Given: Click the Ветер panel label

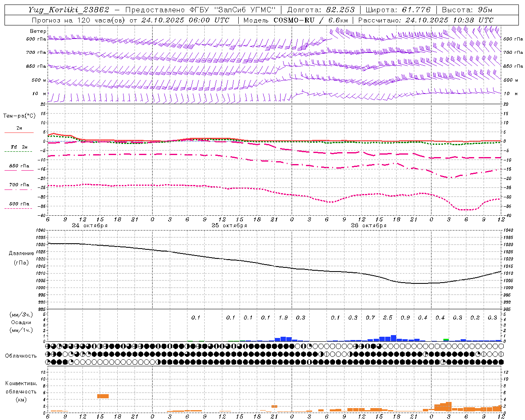Looking at the screenshot, I should (38, 31).
